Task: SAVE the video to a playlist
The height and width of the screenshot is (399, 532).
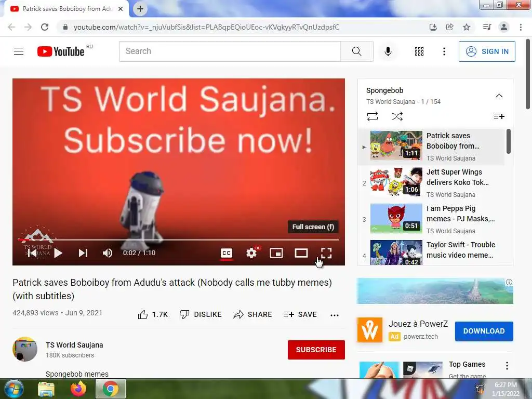Action: tap(300, 314)
